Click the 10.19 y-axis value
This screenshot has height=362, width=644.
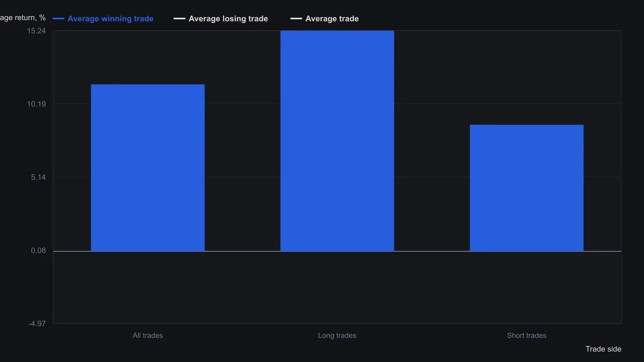(x=36, y=104)
